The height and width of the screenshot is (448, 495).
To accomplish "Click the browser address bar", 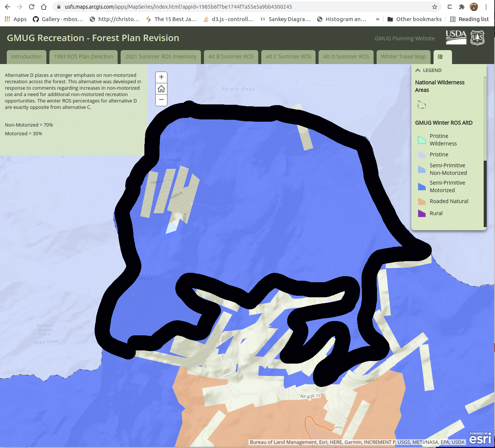I will pyautogui.click(x=241, y=7).
